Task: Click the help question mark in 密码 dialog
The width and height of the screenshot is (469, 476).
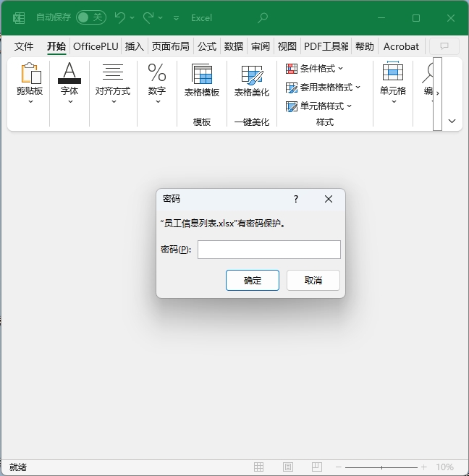Action: [x=296, y=199]
